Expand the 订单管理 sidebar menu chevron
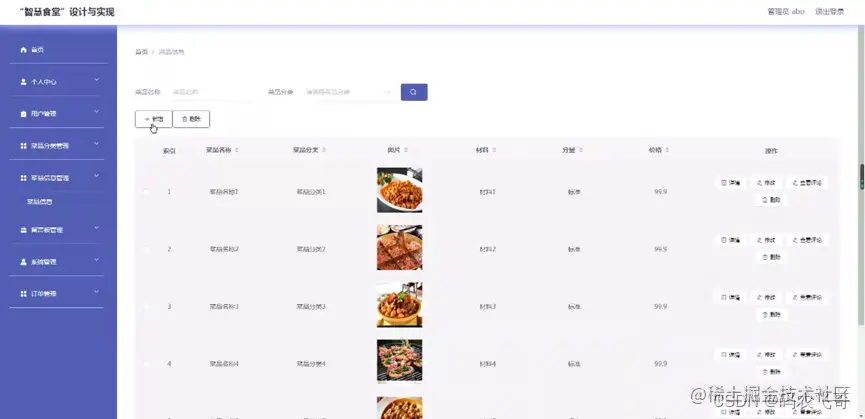 click(x=97, y=292)
